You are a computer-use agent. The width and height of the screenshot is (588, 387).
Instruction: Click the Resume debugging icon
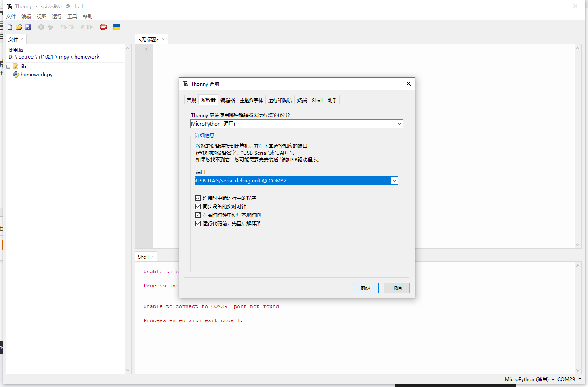(x=90, y=27)
